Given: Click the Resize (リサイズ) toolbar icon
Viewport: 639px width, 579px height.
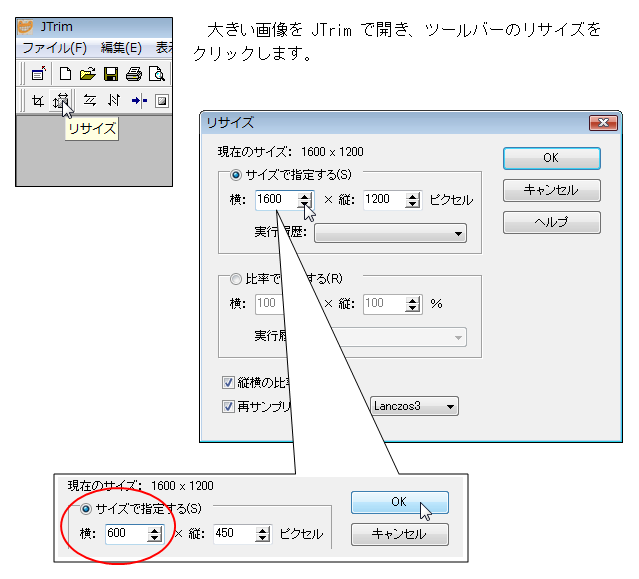Looking at the screenshot, I should pos(62,100).
